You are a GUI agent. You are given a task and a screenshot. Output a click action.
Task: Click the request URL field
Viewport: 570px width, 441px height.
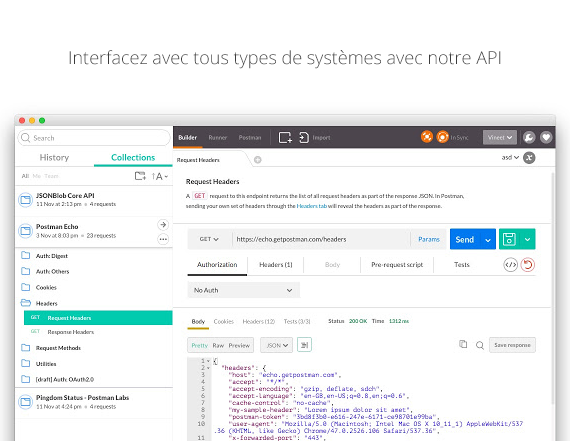[321, 239]
